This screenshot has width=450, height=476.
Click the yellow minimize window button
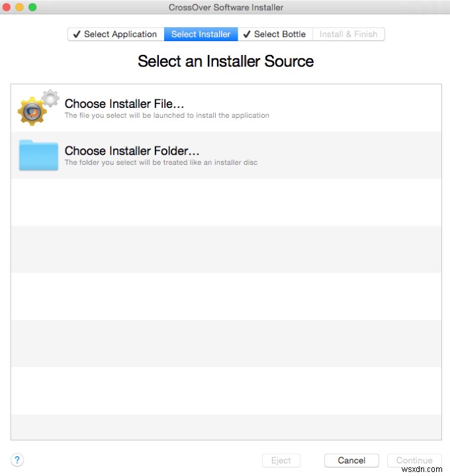click(20, 7)
